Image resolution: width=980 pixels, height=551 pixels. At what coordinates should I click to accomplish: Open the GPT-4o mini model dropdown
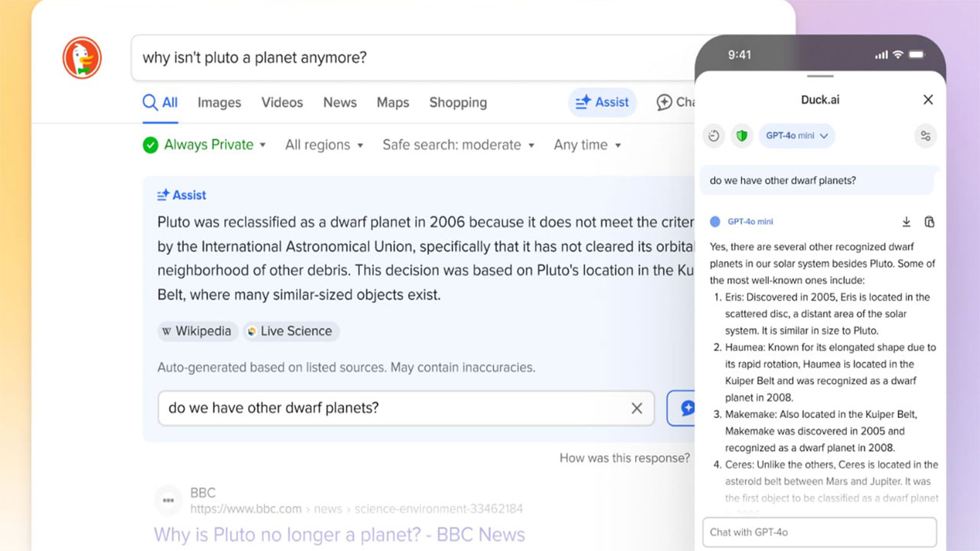pos(797,136)
